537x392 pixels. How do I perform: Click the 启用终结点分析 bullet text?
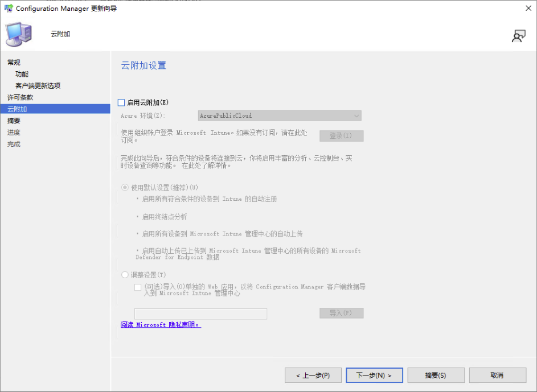pyautogui.click(x=165, y=217)
